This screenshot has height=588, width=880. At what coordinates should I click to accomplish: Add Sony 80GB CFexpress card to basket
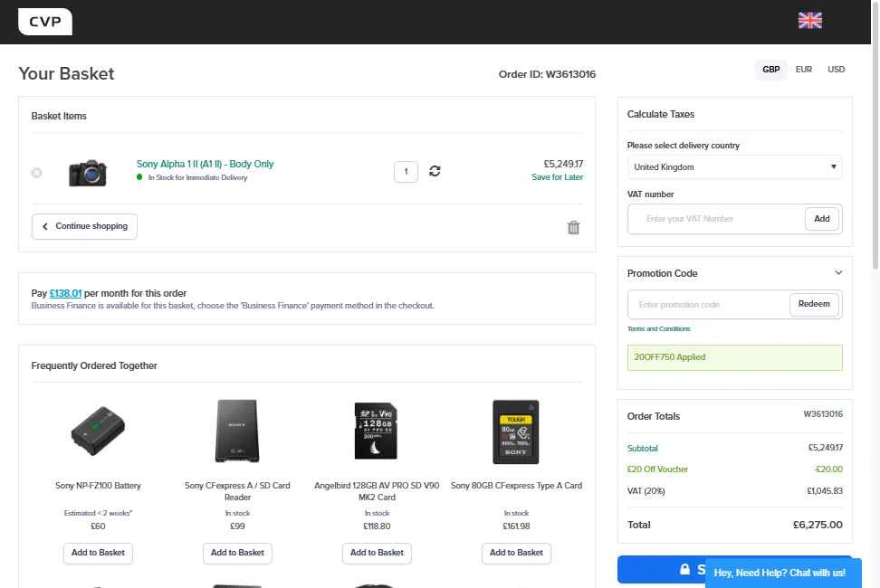tap(516, 553)
